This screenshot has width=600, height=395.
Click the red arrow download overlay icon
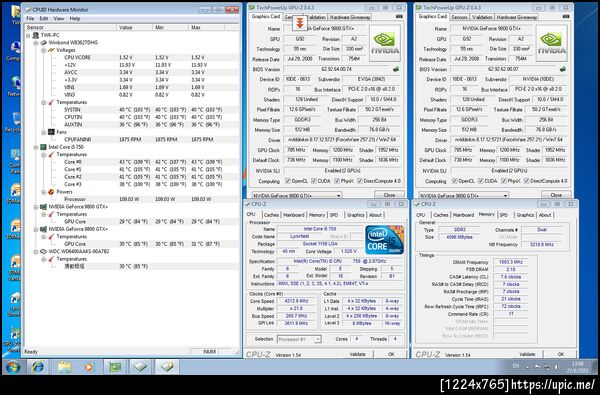(300, 24)
